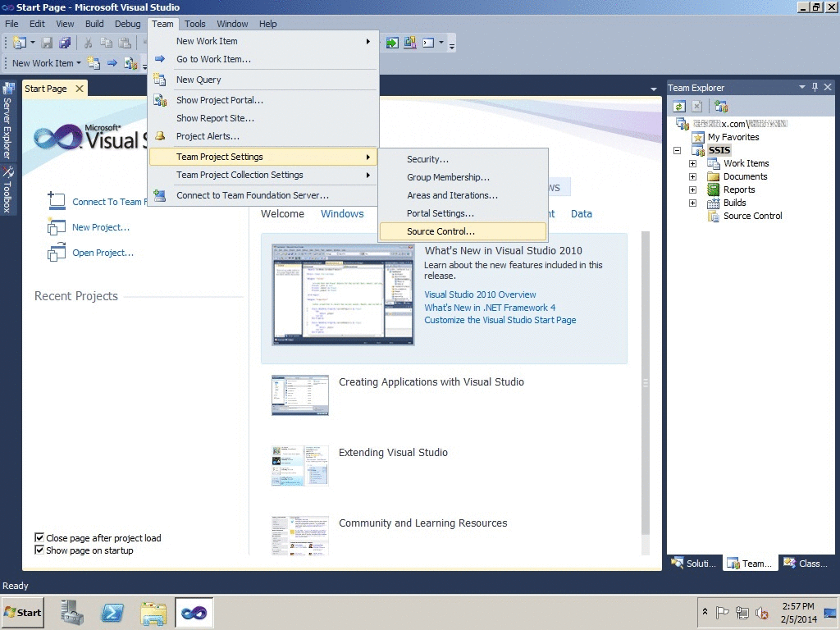Click the What's New in Visual Studio thumbnail

[x=343, y=294]
